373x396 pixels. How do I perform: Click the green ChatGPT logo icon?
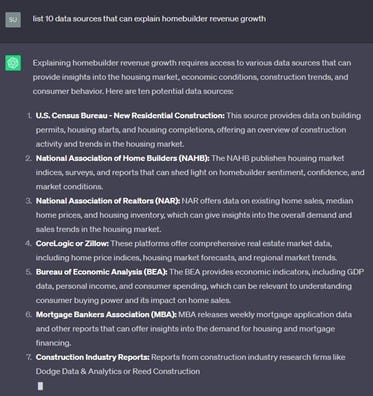coord(13,63)
